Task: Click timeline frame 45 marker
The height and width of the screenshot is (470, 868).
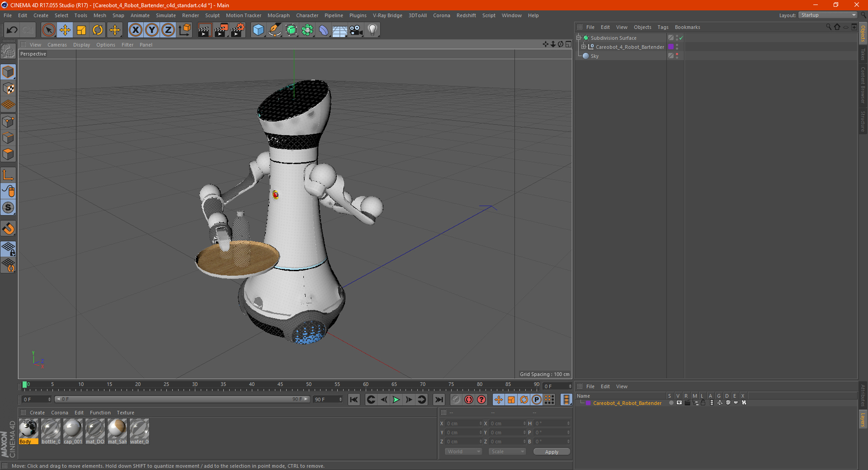Action: [x=280, y=384]
